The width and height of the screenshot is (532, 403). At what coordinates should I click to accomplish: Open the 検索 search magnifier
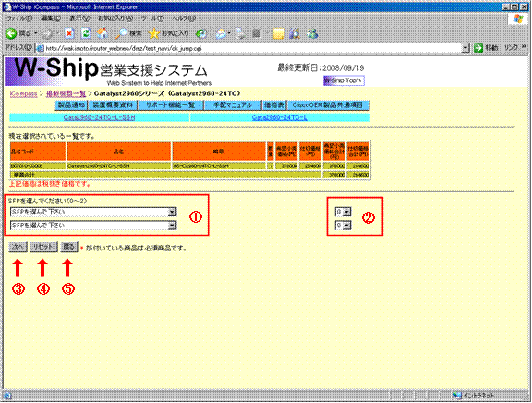pyautogui.click(x=128, y=33)
